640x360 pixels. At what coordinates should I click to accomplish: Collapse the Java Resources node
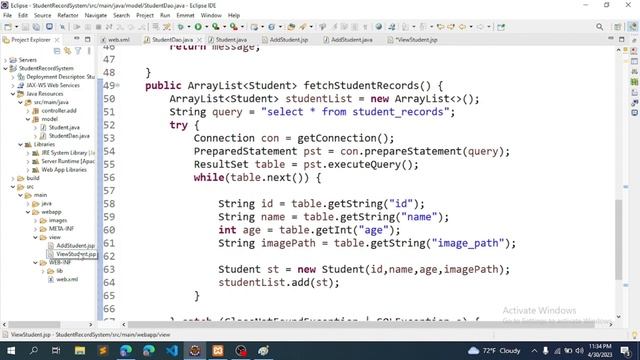tap(13, 94)
